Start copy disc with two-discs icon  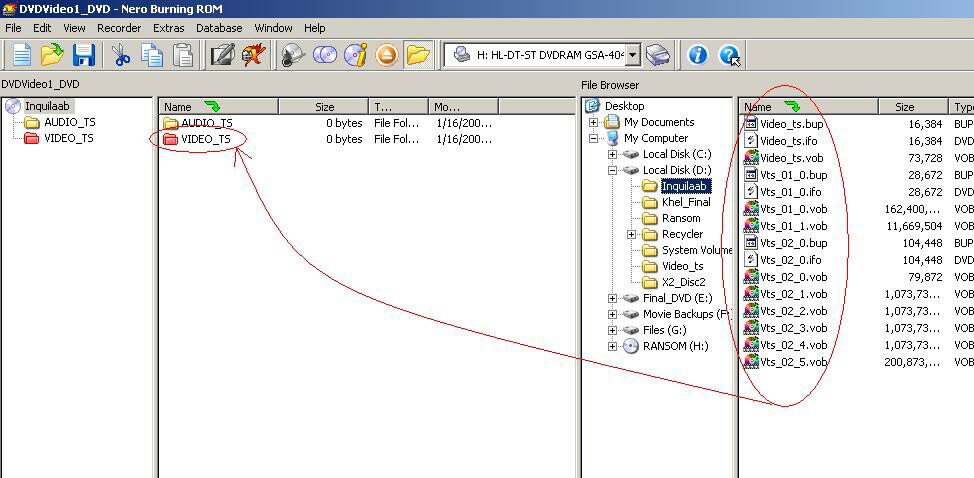click(324, 55)
